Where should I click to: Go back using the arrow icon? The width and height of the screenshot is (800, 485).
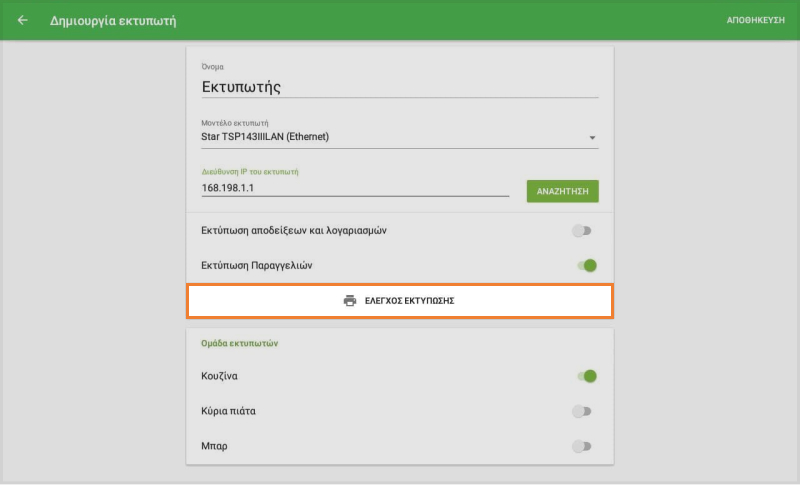click(x=23, y=20)
